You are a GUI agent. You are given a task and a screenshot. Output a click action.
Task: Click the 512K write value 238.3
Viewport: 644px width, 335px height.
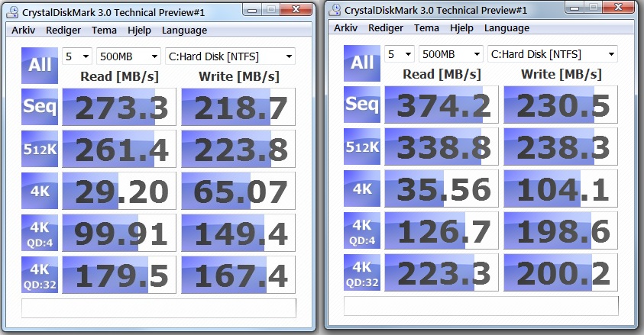click(561, 147)
